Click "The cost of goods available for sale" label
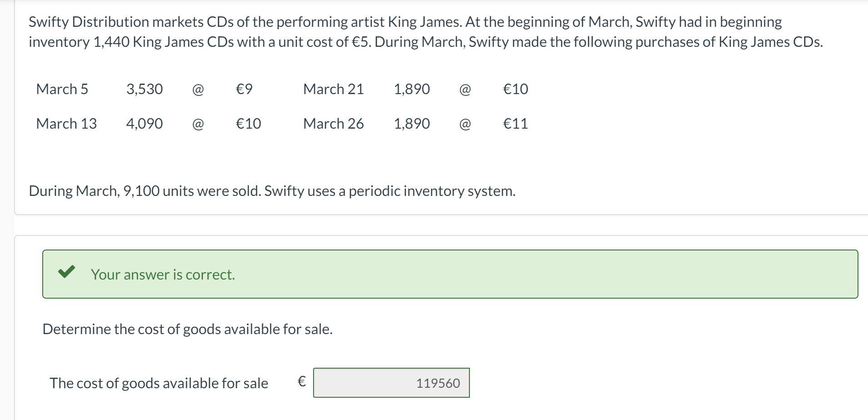Screen dimensions: 868x420 (159, 383)
